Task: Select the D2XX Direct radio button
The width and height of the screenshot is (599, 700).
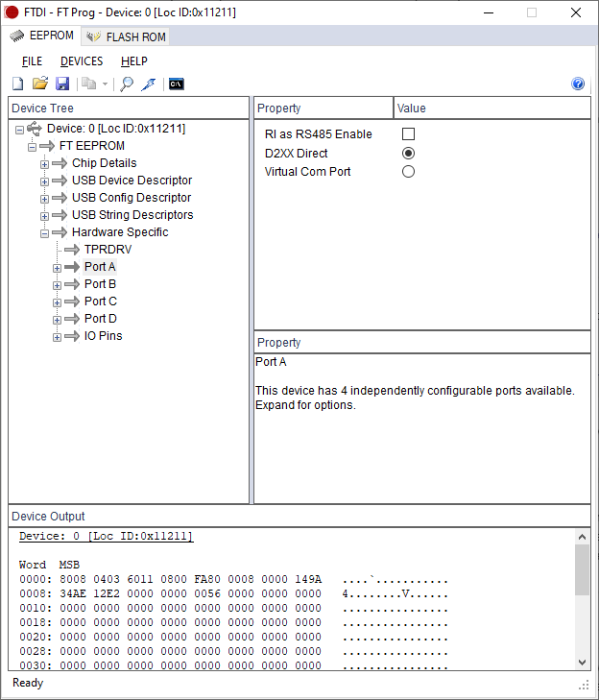Action: [x=408, y=154]
